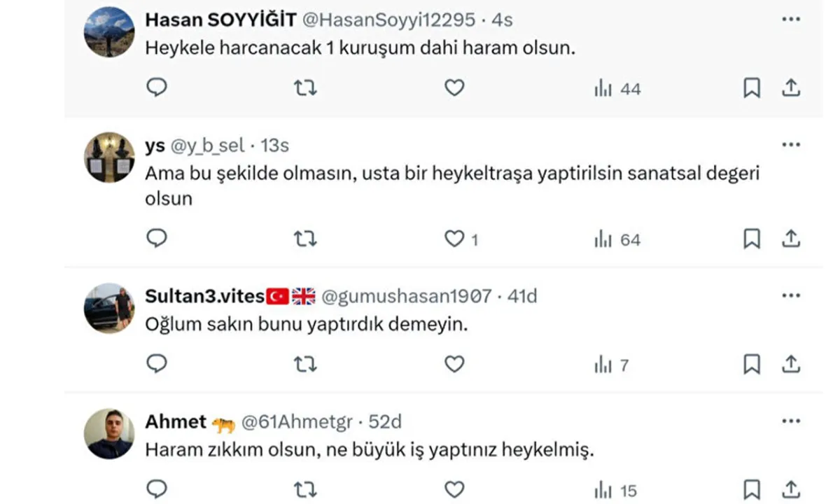Open more options on Hasan SOYYİĞİT's tweet
This screenshot has height=504, width=840.
[790, 19]
